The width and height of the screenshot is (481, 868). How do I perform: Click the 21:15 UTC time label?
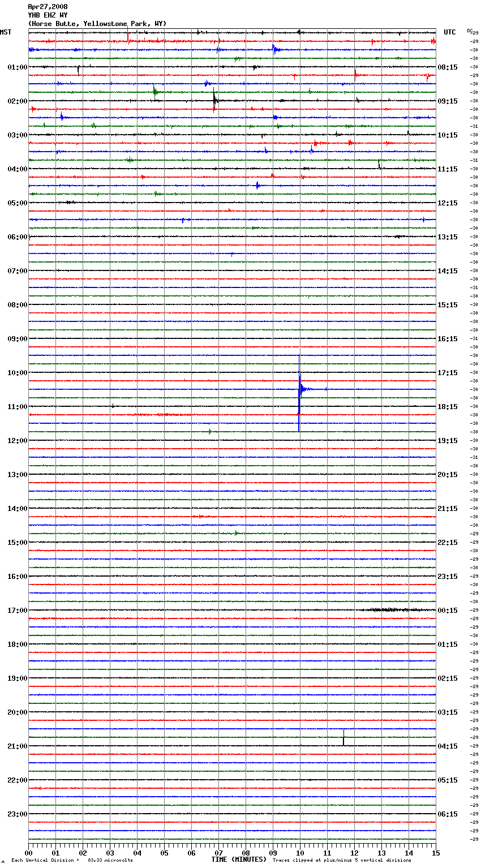448,509
